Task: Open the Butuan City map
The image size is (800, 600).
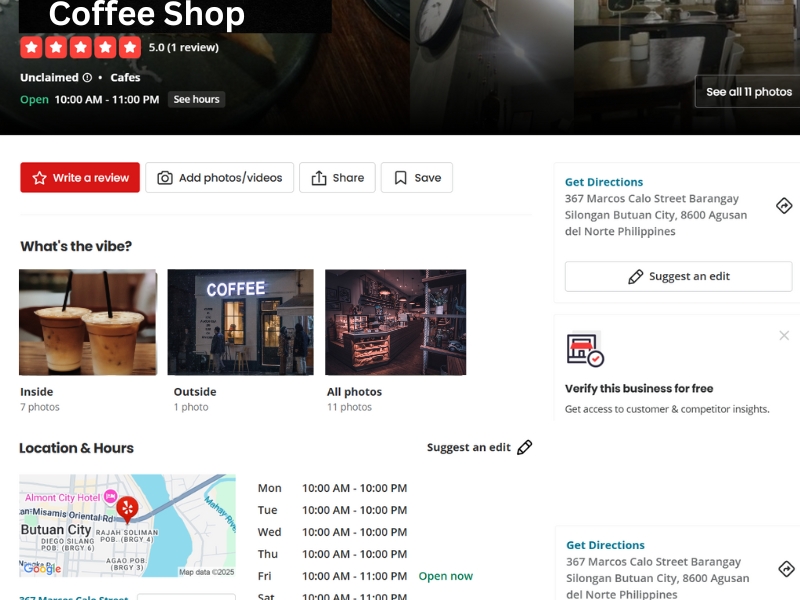Action: click(128, 526)
